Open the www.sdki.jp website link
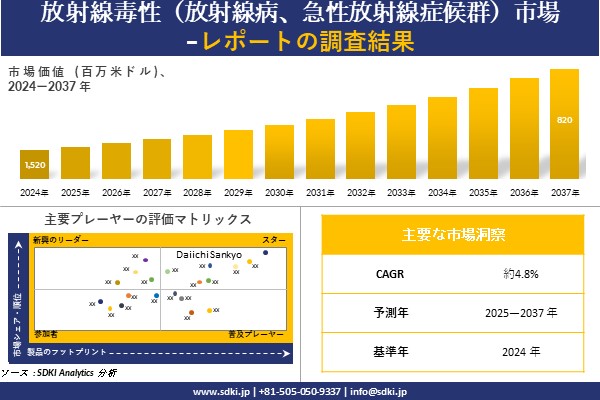Viewport: 600px width, 400px height. (221, 391)
